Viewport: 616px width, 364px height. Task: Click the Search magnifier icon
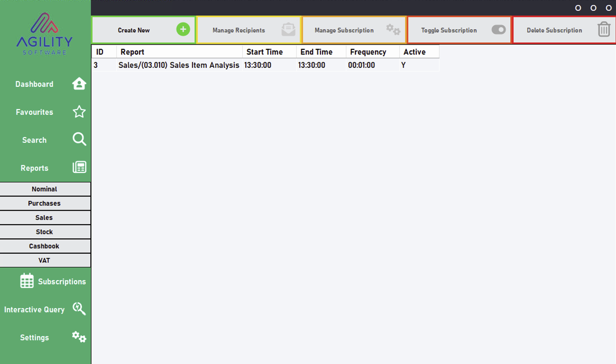pyautogui.click(x=79, y=139)
